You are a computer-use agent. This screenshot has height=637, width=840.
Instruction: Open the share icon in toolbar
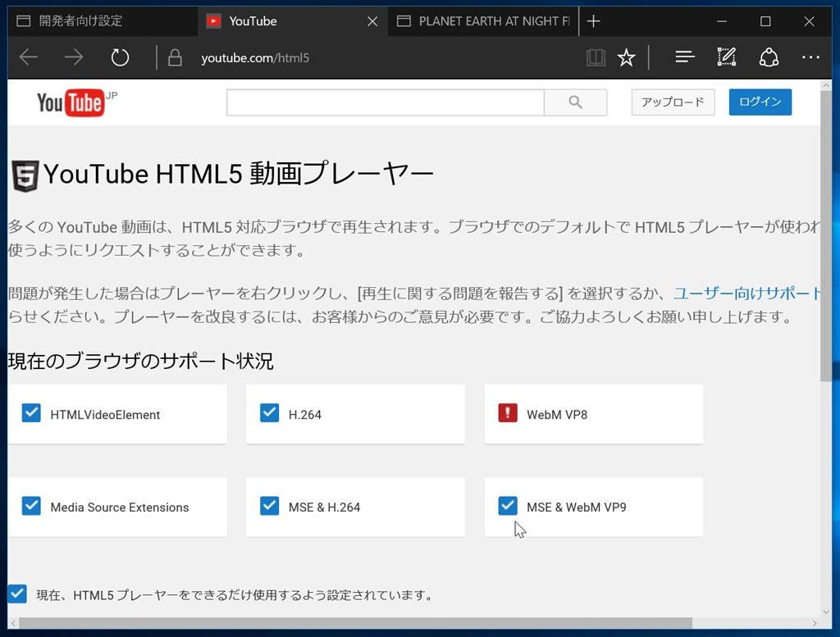click(769, 57)
